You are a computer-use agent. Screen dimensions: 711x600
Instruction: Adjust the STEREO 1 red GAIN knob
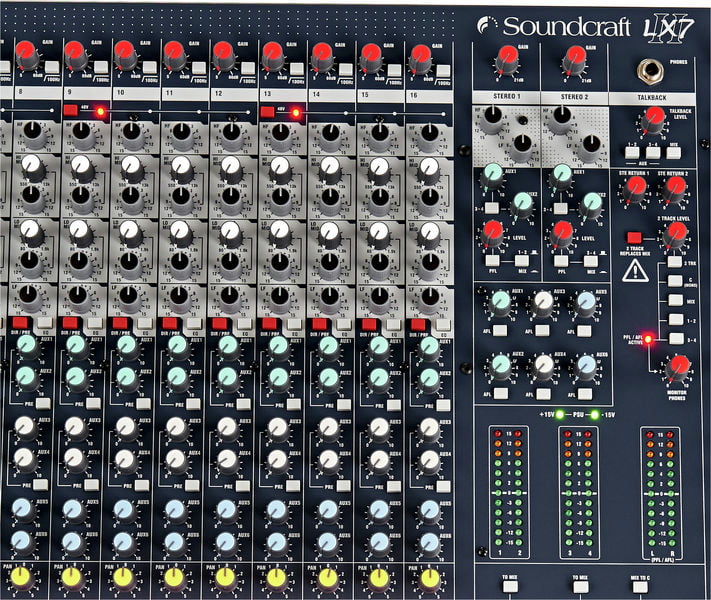[507, 59]
